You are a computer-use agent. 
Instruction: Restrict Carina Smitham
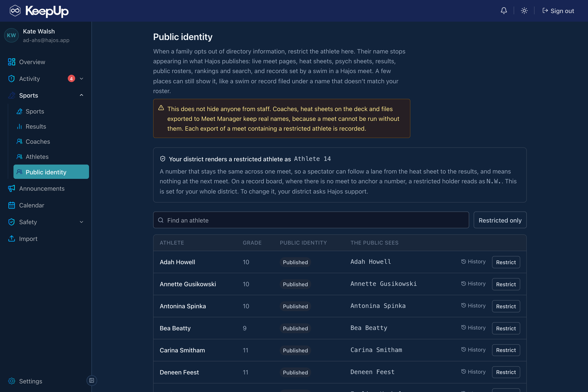[506, 350]
